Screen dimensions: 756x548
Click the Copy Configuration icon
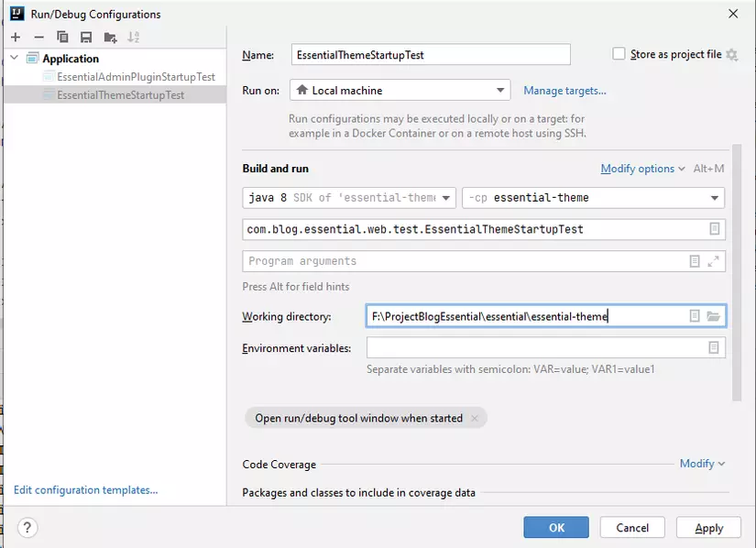[62, 38]
